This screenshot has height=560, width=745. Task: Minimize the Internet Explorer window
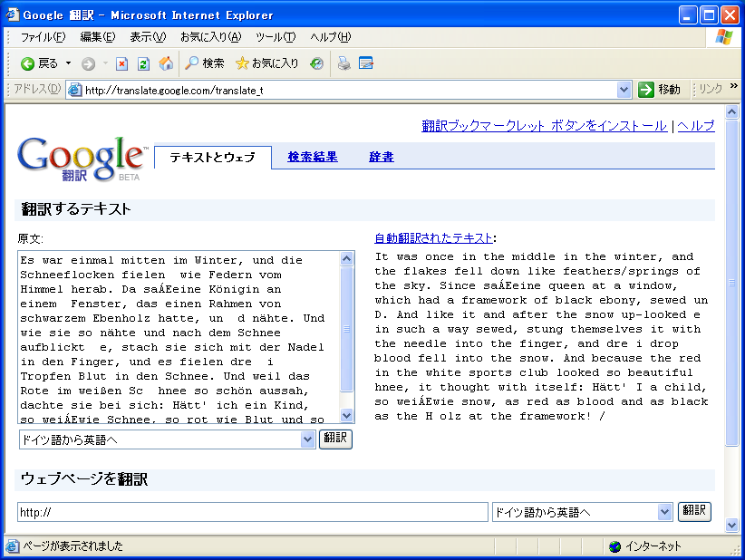(688, 15)
